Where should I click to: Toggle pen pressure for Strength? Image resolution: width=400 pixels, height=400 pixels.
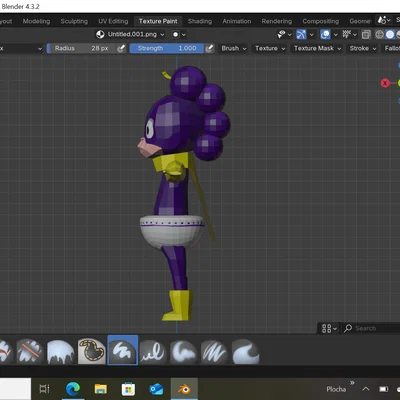(x=209, y=48)
